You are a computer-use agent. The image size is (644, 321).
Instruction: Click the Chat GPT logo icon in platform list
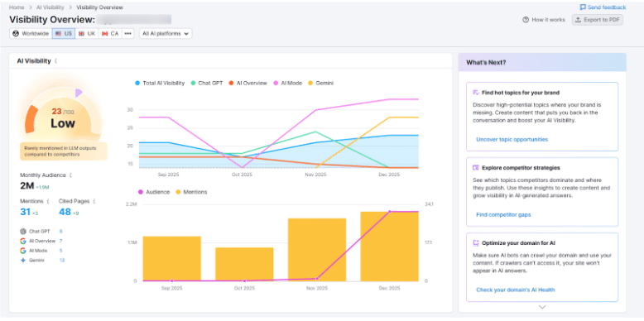point(23,232)
